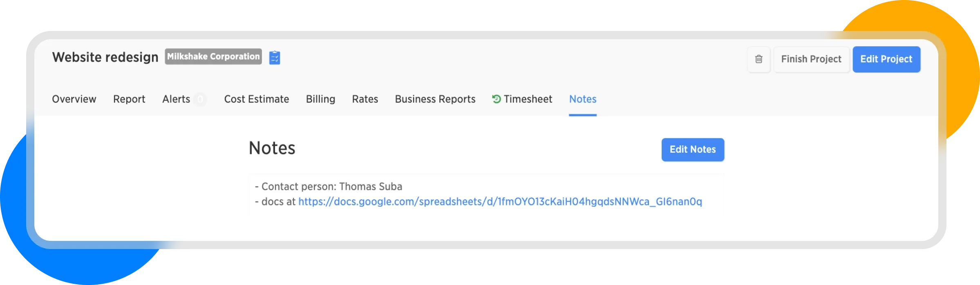Click the green Timesheet clock icon
The height and width of the screenshot is (285, 980).
point(496,99)
